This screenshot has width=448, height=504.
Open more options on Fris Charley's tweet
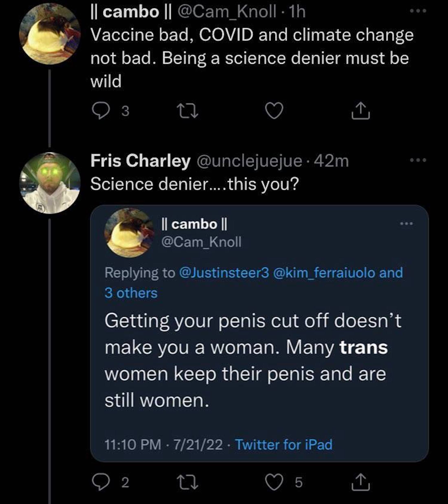coord(418,160)
